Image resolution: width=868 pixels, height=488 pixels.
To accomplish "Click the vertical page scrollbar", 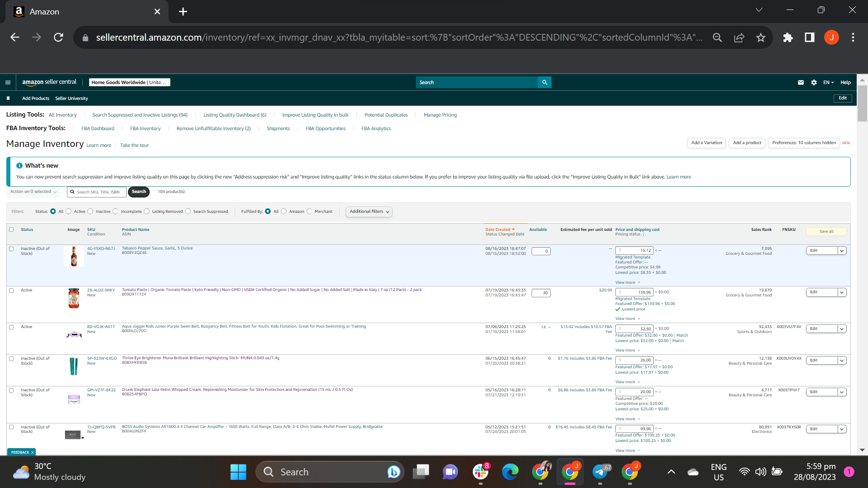I will click(862, 103).
